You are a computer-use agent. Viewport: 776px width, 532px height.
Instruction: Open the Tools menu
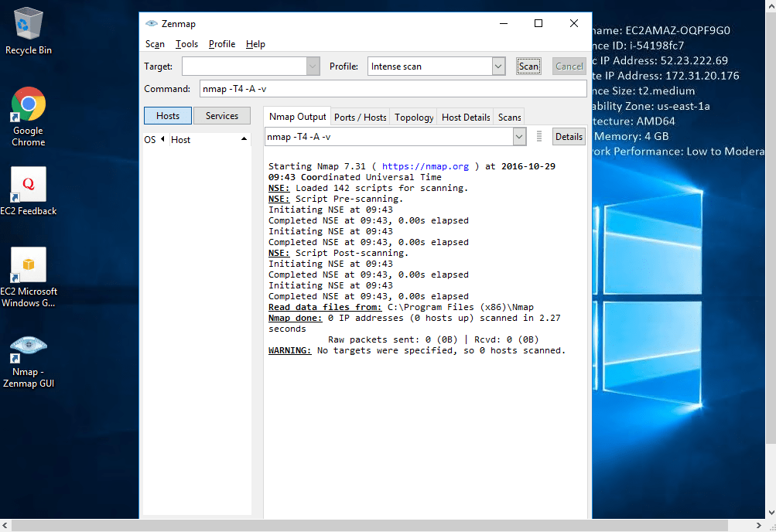coord(186,44)
